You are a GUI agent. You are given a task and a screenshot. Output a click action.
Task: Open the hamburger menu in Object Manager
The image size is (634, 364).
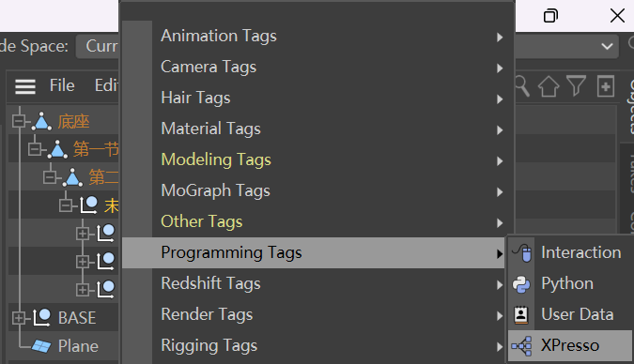pyautogui.click(x=25, y=86)
